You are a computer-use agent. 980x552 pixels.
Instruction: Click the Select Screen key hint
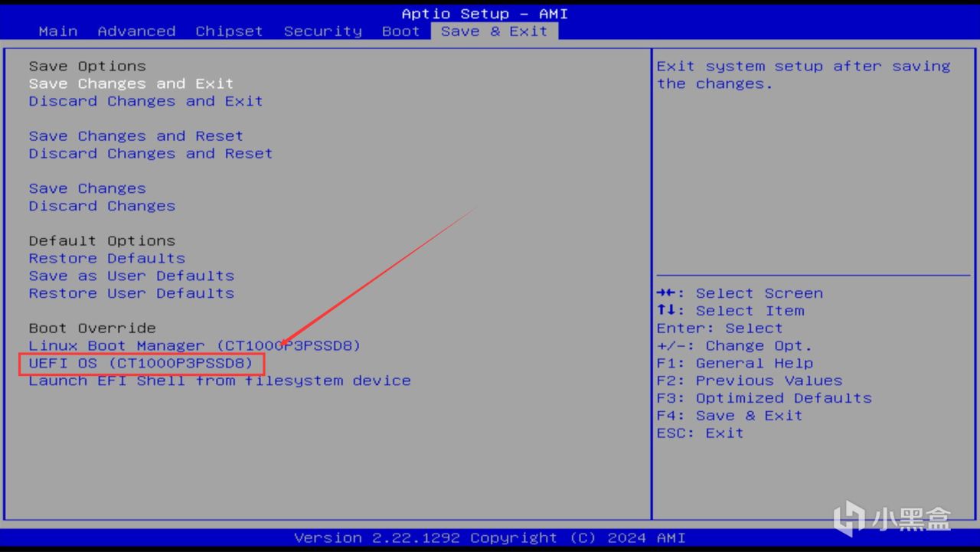740,294
